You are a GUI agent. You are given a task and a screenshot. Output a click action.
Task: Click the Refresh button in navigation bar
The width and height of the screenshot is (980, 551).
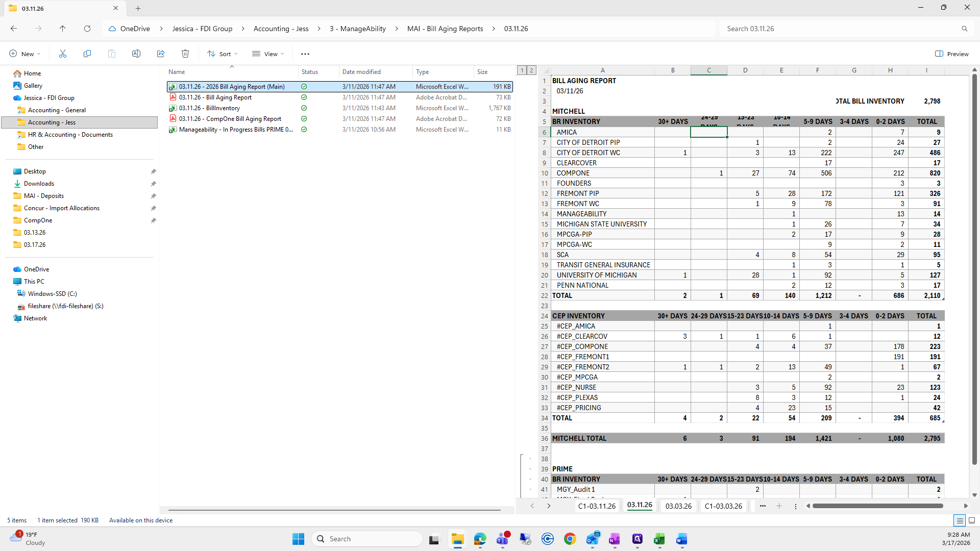click(x=87, y=29)
